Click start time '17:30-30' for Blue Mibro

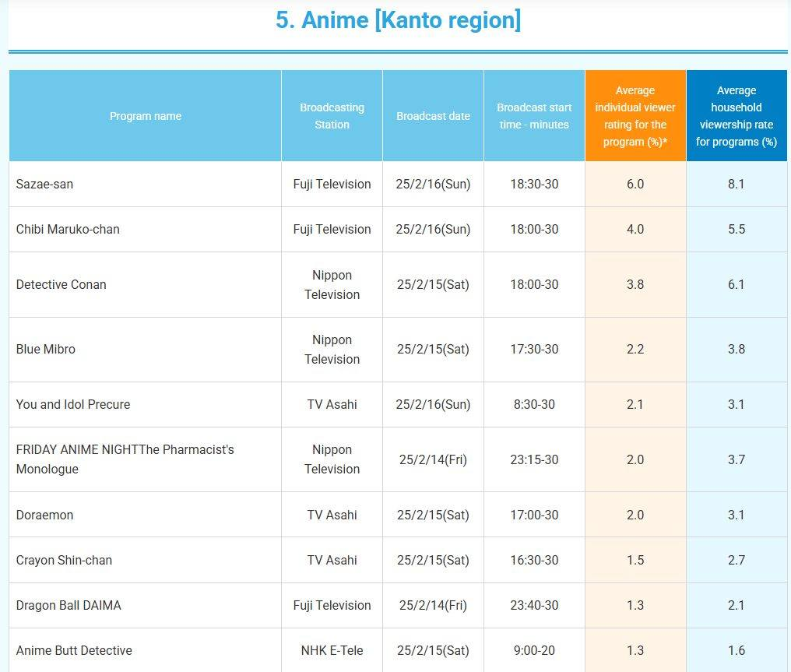(534, 349)
